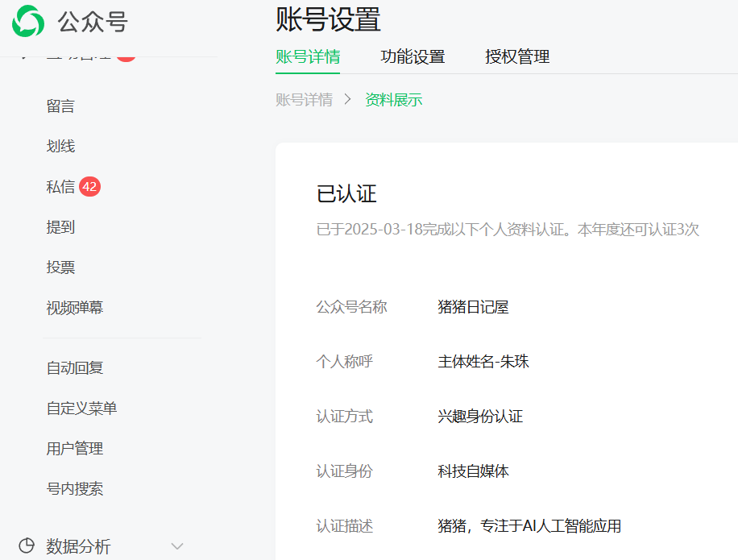Open 私信 messages in sidebar
738x560 pixels.
(x=60, y=187)
